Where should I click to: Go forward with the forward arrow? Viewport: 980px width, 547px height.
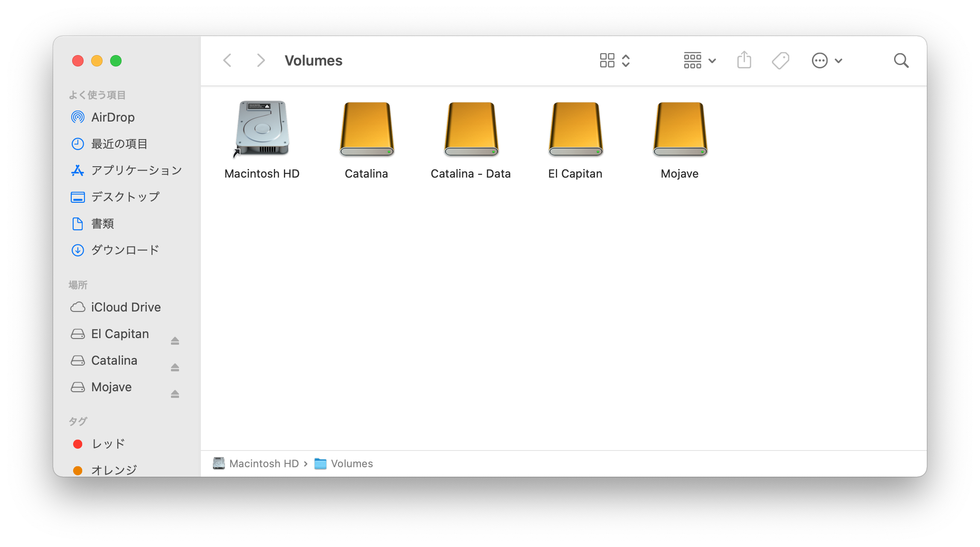tap(260, 60)
